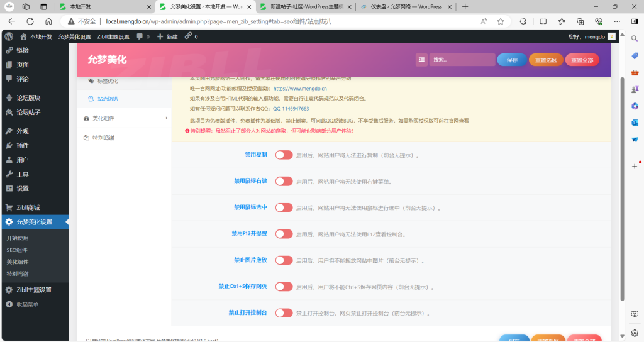Click the 新建 plus in admin bar
The width and height of the screenshot is (644, 342).
[167, 36]
